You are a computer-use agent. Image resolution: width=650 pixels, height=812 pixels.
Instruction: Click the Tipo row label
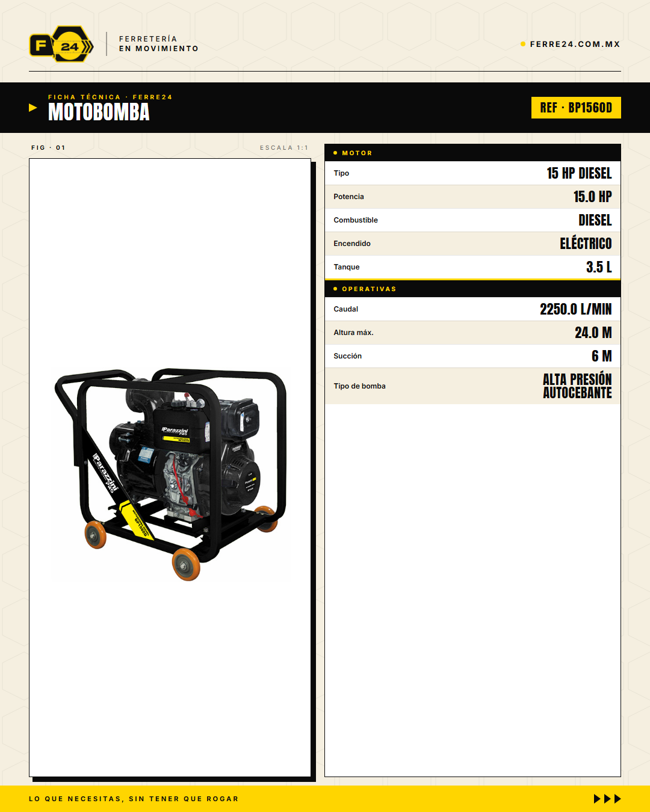tap(341, 173)
